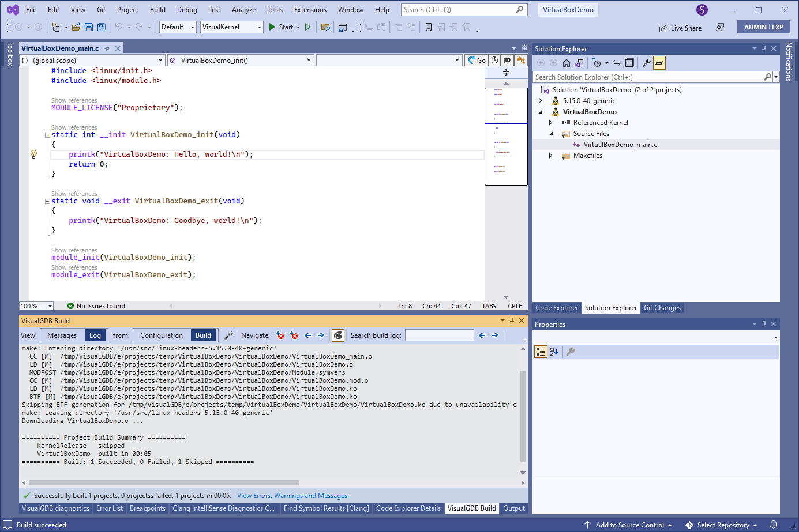Click the Solution Explorer Home icon

567,63
